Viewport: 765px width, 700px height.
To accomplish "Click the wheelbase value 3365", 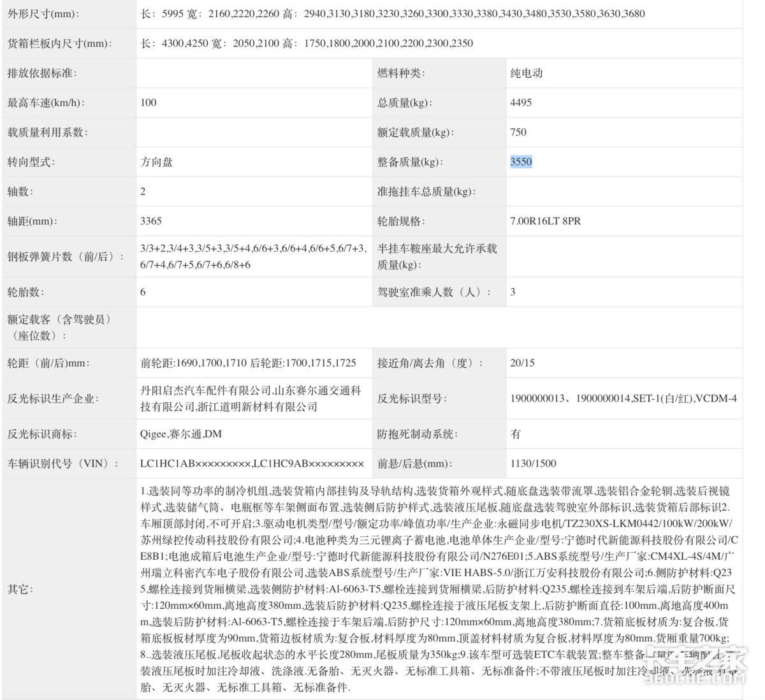I will (x=151, y=221).
